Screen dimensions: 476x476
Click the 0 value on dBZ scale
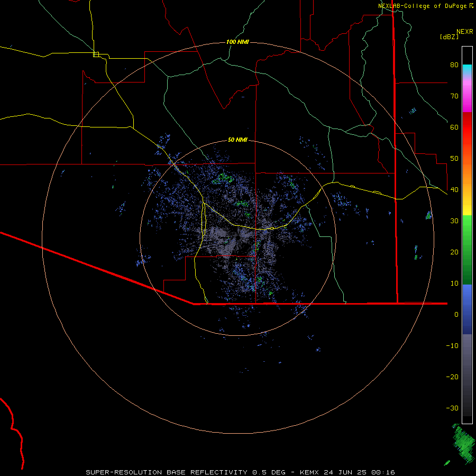[x=456, y=315]
